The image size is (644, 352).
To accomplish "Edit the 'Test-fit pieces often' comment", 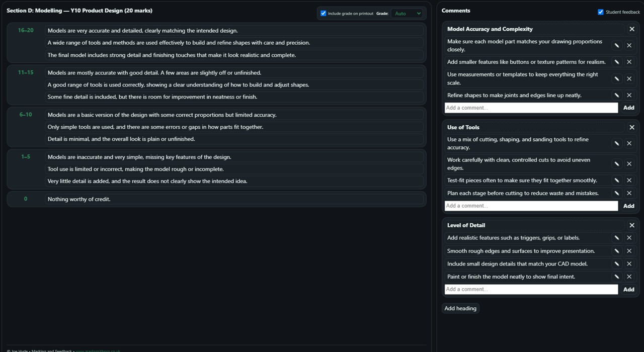I will 616,180.
